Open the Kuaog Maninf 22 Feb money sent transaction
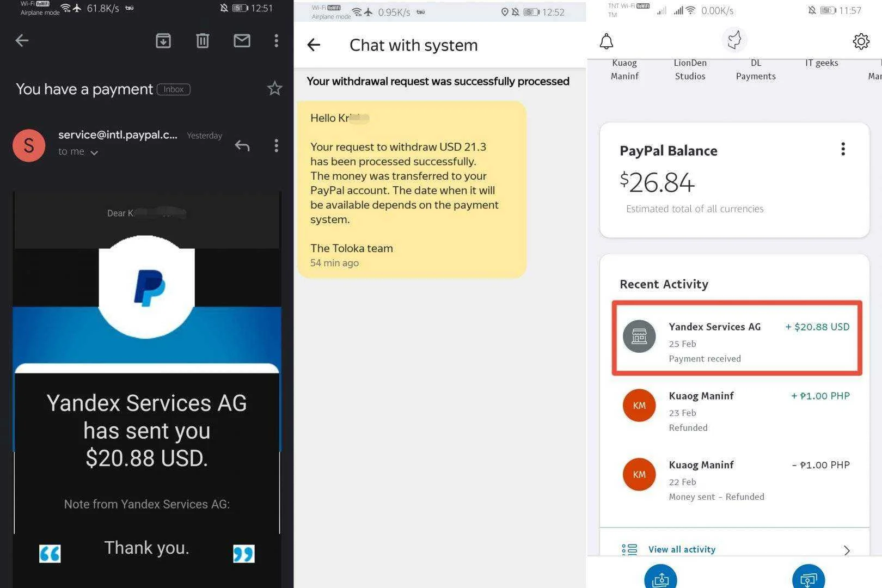Image resolution: width=882 pixels, height=588 pixels. point(737,480)
